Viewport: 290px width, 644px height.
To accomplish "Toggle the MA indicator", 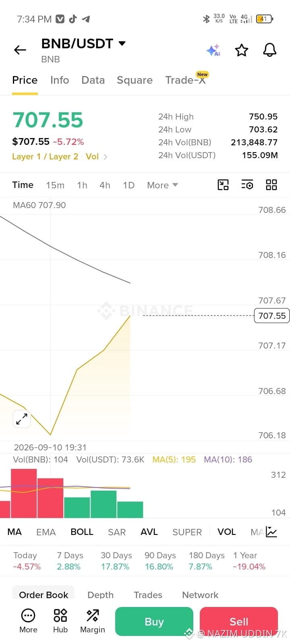I will 14,532.
